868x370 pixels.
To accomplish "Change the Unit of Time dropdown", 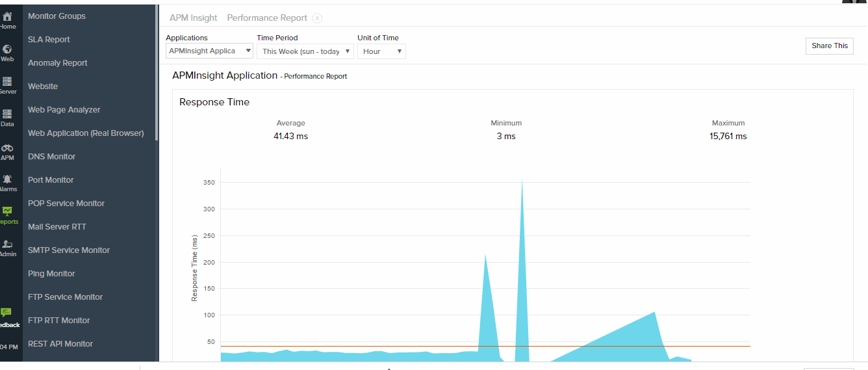I will 381,51.
